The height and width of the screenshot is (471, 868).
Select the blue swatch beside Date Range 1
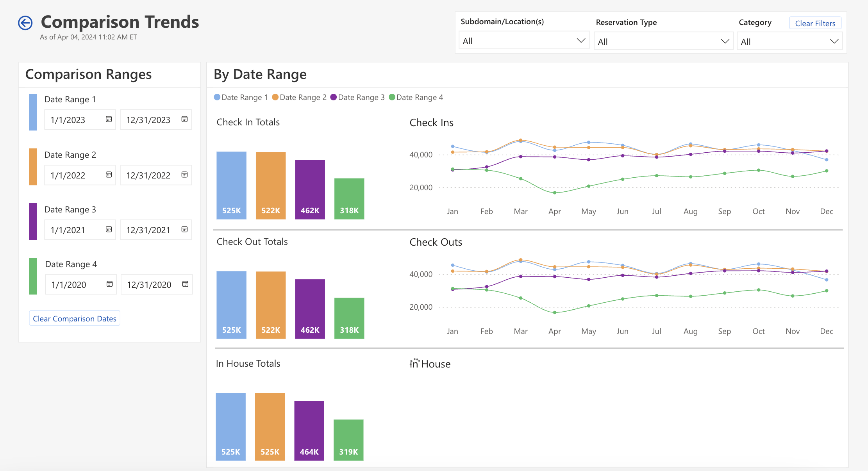[33, 112]
